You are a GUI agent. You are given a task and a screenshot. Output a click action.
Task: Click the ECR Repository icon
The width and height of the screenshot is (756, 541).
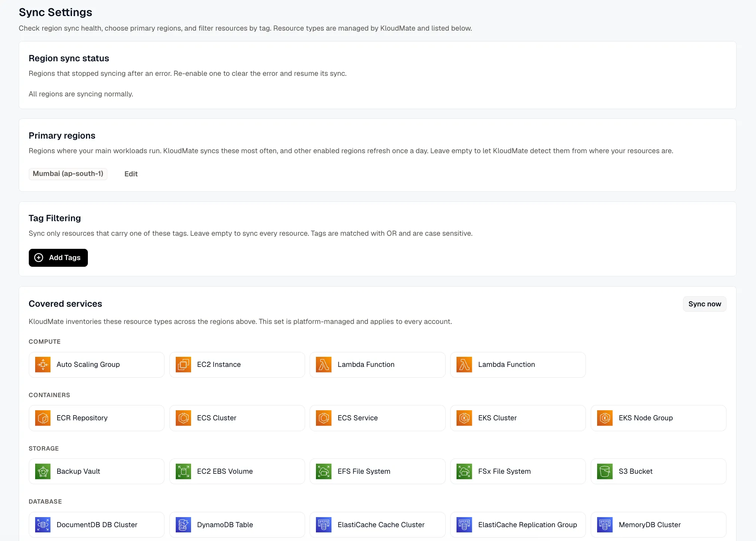(43, 418)
